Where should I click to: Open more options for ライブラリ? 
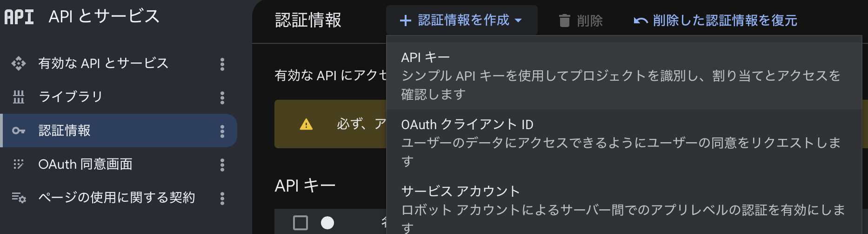coord(222,97)
